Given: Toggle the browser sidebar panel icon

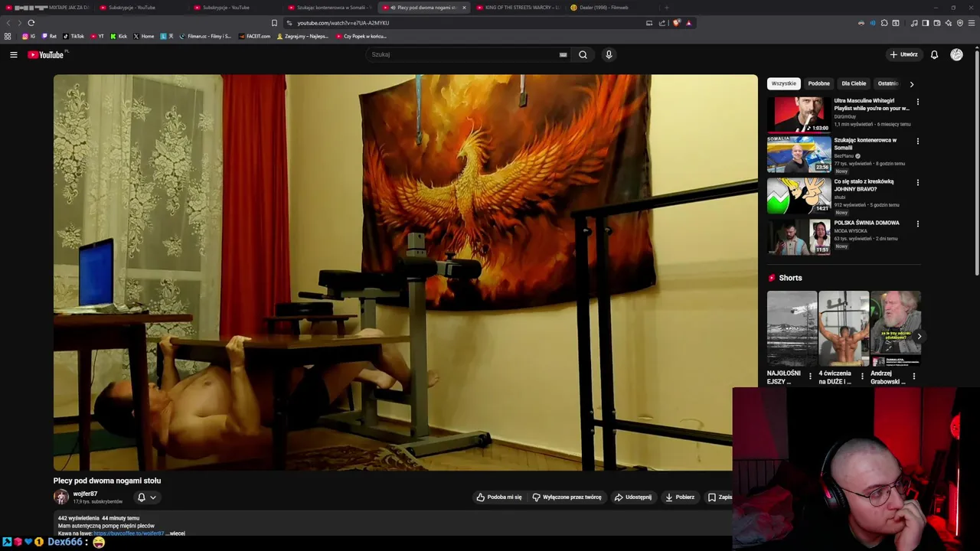Looking at the screenshot, I should [x=926, y=23].
